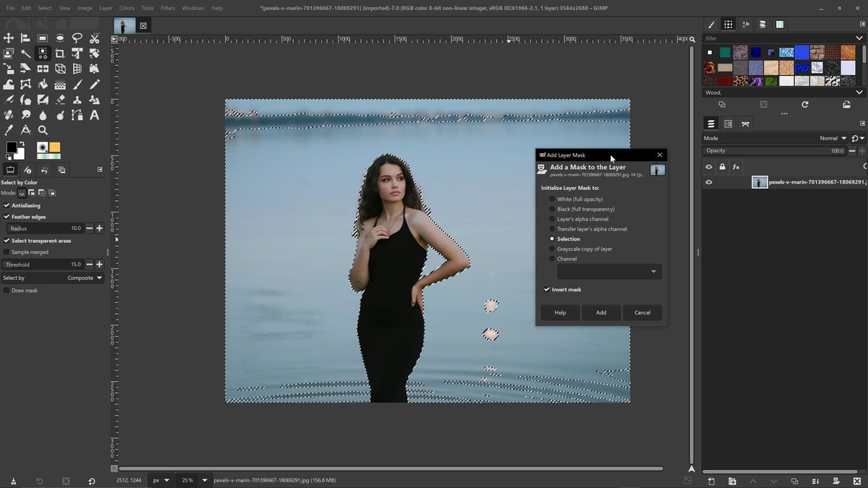Select the Eraser tool
This screenshot has height=488, width=868.
click(59, 99)
